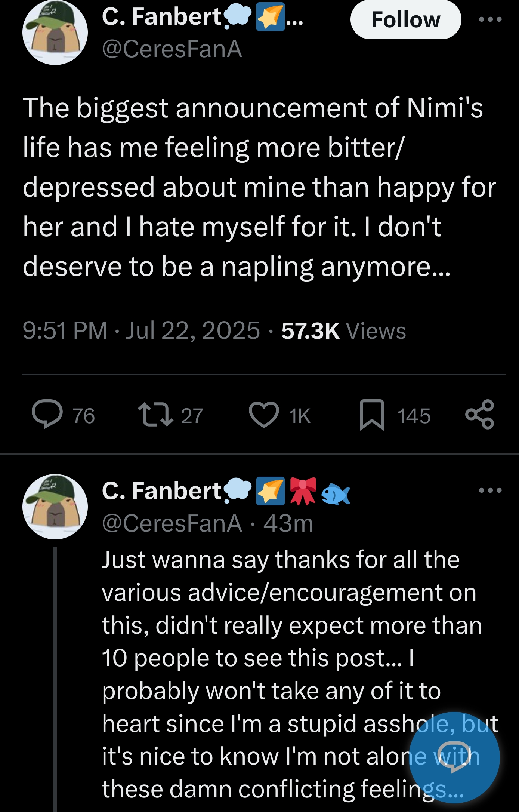Viewport: 519px width, 812px height.
Task: Retweet the post with the repost icon
Action: 155,415
